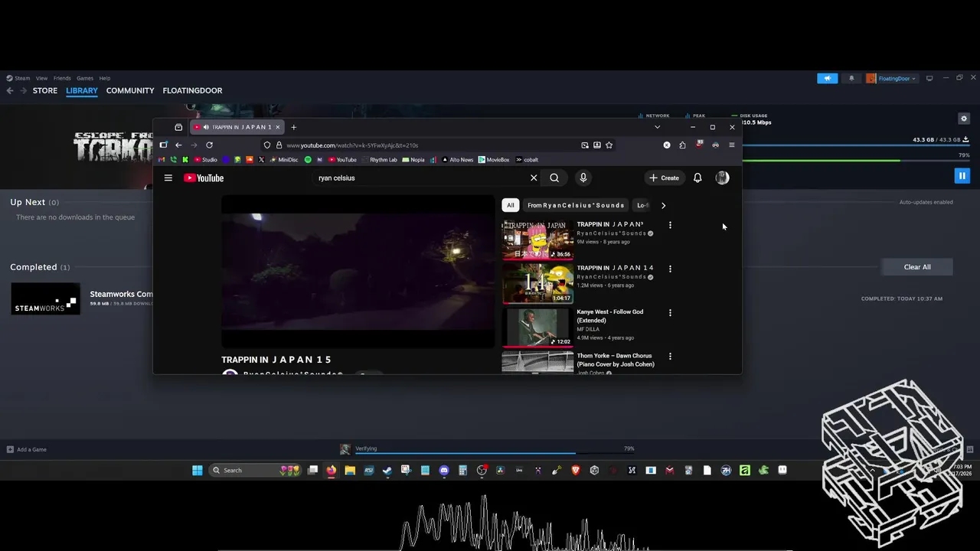Open Kanye West Follow God thumbnail
The image size is (980, 551).
[x=537, y=327]
